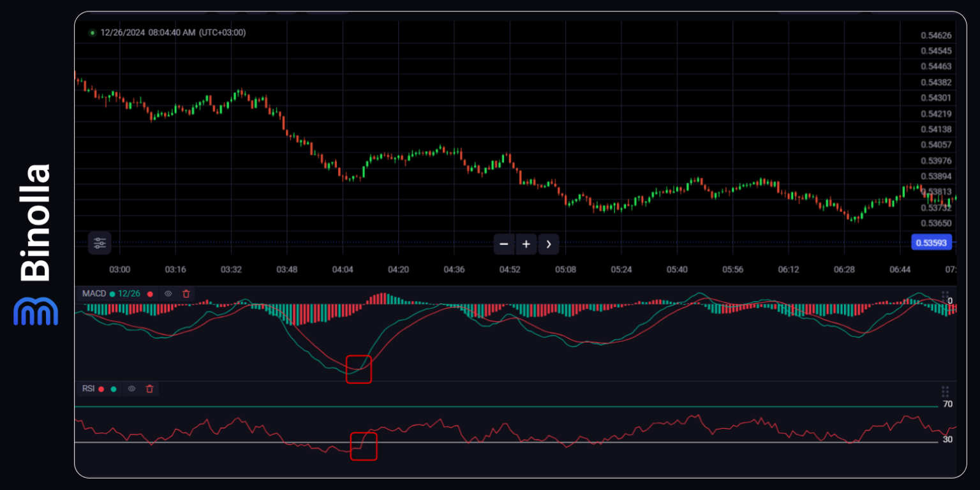Click the 0.54626 price axis label
The image size is (980, 490).
pyautogui.click(x=936, y=35)
